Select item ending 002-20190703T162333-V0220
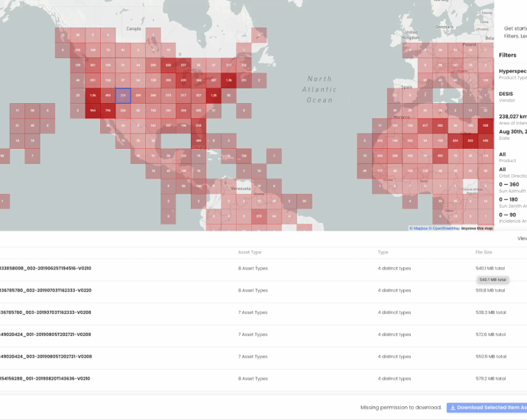 click(x=45, y=290)
